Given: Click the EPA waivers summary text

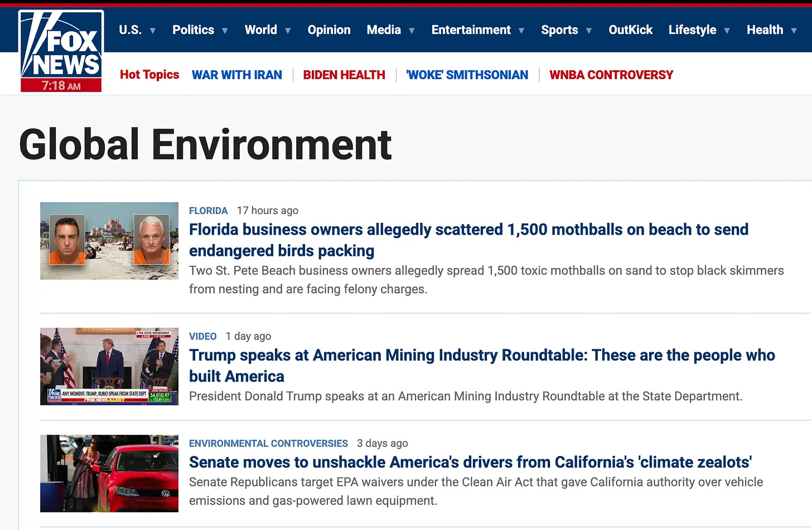Looking at the screenshot, I should [476, 492].
